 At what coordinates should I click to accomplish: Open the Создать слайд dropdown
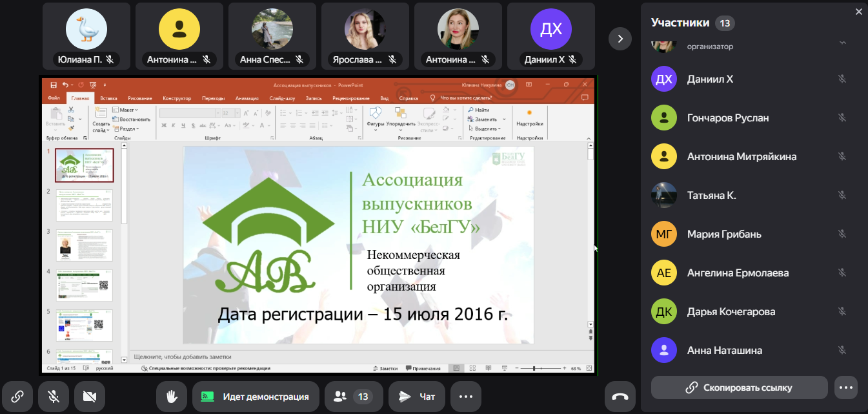tap(101, 127)
